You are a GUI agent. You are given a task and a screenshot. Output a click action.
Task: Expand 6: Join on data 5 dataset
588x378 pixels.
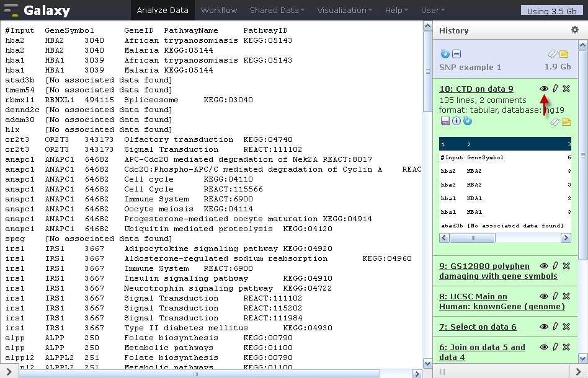(482, 352)
